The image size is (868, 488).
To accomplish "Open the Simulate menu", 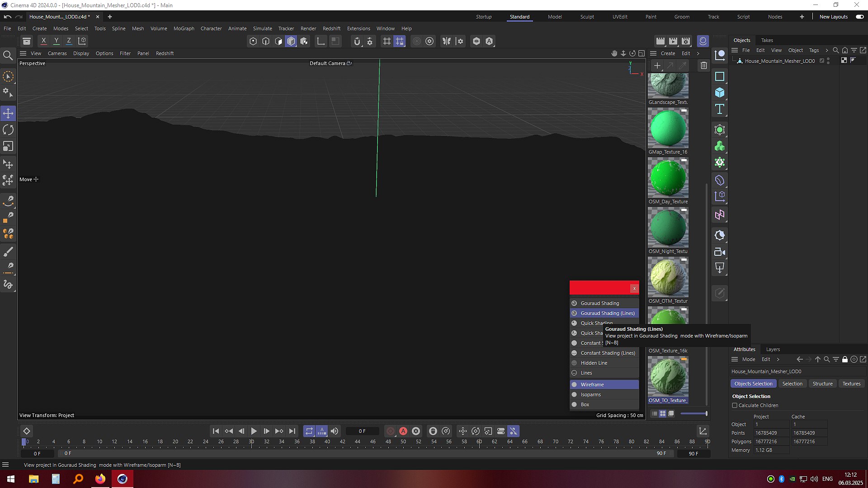I will [x=263, y=28].
